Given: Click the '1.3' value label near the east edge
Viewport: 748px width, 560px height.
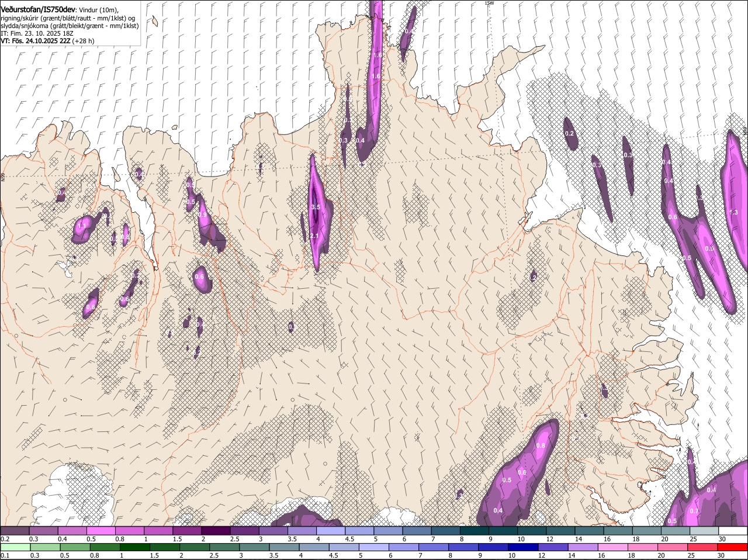Looking at the screenshot, I should pyautogui.click(x=734, y=212).
